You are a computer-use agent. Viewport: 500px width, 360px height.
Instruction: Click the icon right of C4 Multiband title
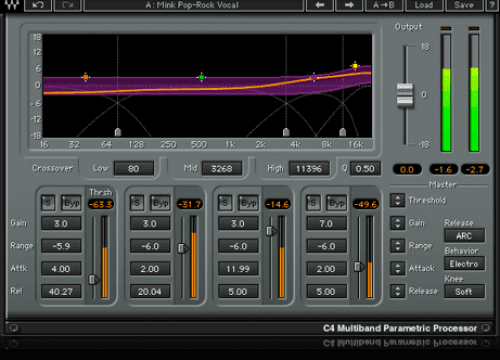tap(486, 328)
